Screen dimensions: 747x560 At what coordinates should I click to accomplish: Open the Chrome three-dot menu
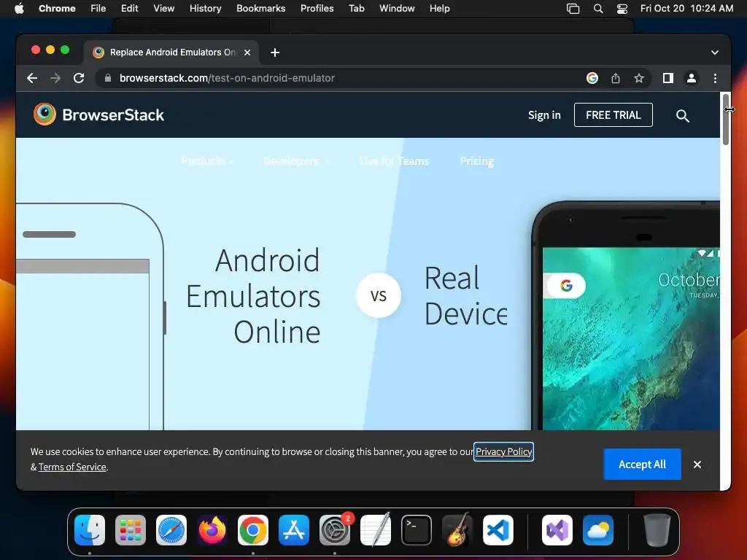coord(715,78)
